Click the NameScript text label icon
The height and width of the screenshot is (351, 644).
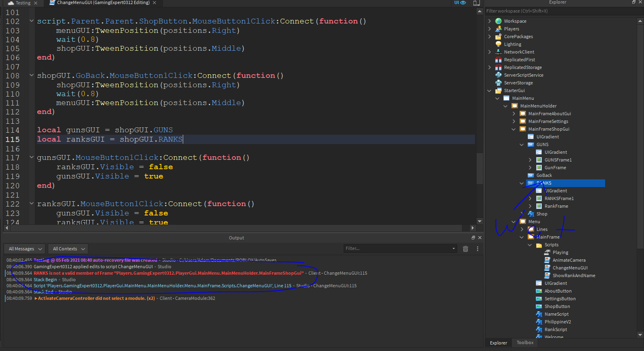point(539,314)
